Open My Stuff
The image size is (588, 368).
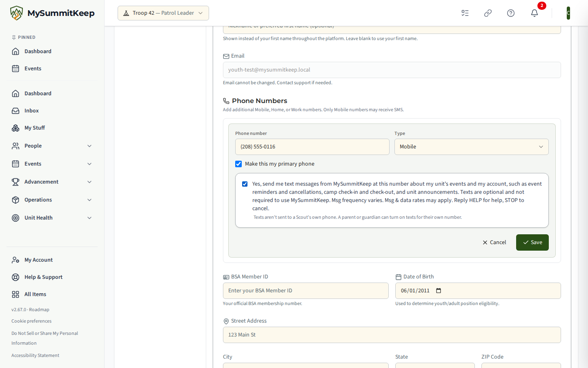pyautogui.click(x=52, y=128)
